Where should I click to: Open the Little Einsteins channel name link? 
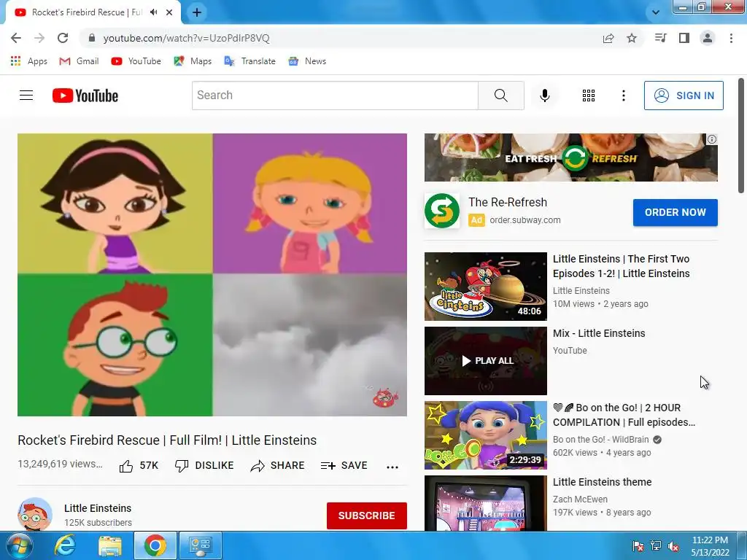(98, 508)
